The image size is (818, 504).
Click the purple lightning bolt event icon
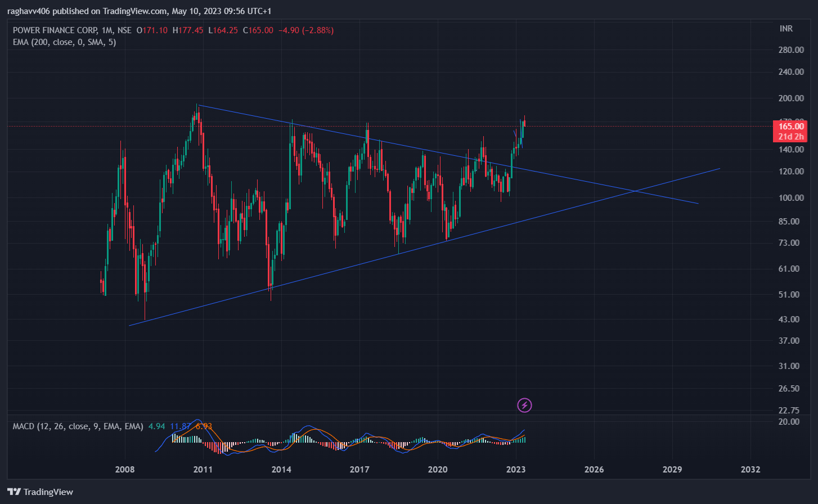pos(524,405)
